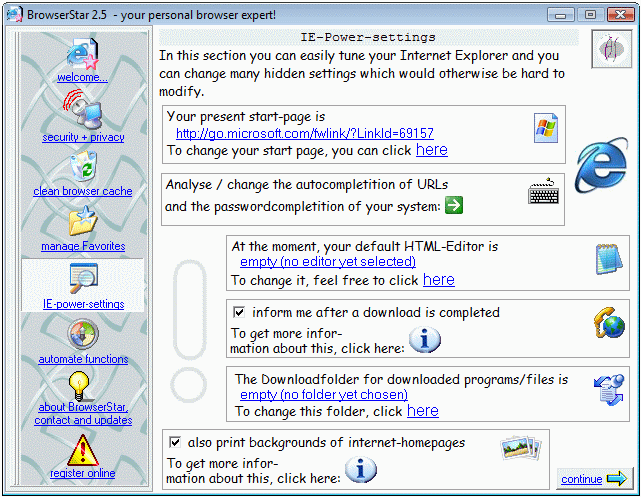The width and height of the screenshot is (641, 497).
Task: Click the keyboard icon for autocompletion
Action: [x=544, y=192]
